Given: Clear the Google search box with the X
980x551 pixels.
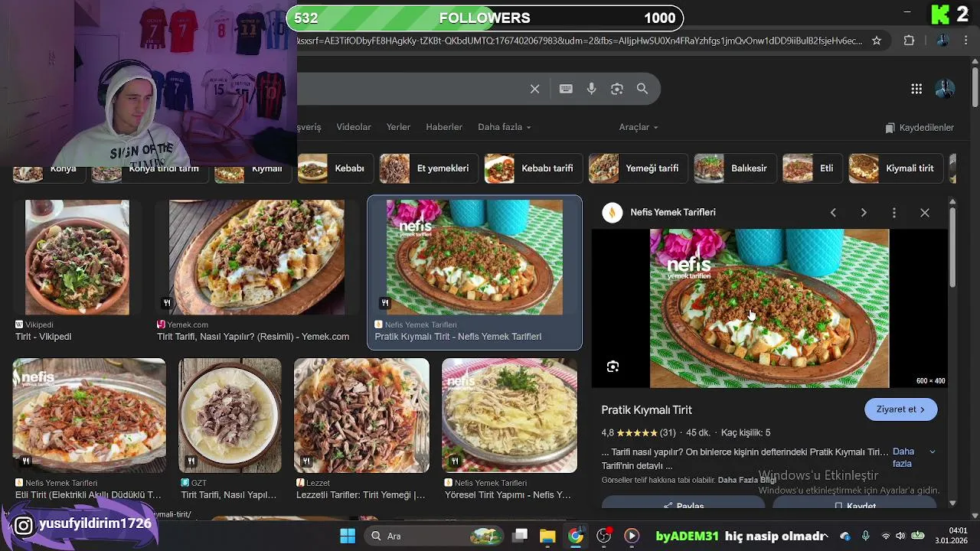Looking at the screenshot, I should click(x=535, y=89).
